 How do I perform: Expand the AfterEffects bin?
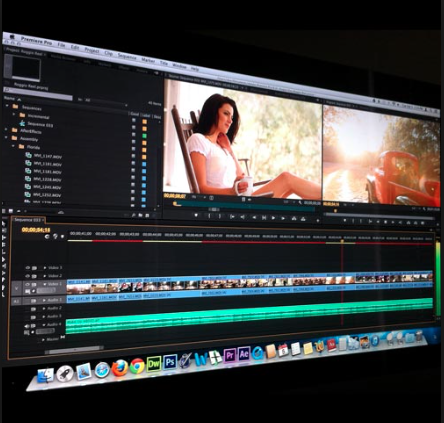tap(6, 129)
